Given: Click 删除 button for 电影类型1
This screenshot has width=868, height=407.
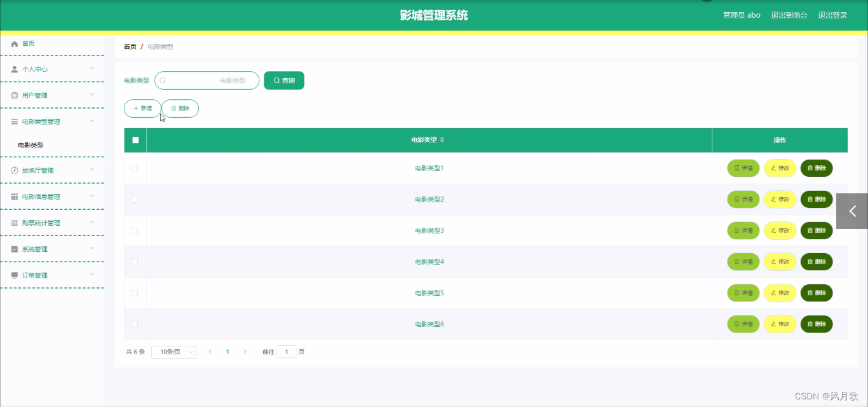Looking at the screenshot, I should pyautogui.click(x=817, y=168).
